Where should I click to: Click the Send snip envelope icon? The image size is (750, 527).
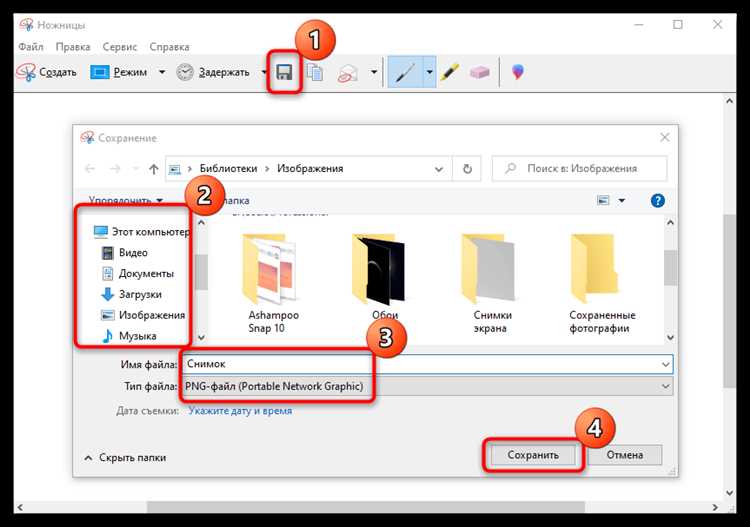347,73
